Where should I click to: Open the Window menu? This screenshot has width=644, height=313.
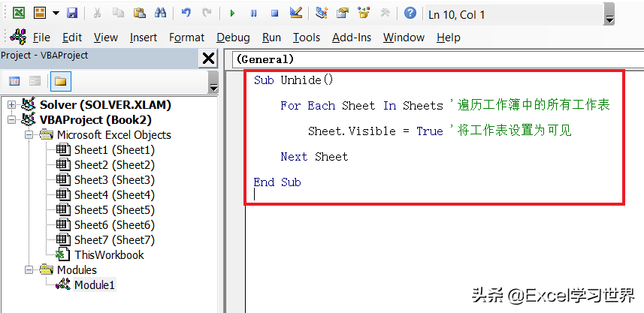[x=404, y=38]
